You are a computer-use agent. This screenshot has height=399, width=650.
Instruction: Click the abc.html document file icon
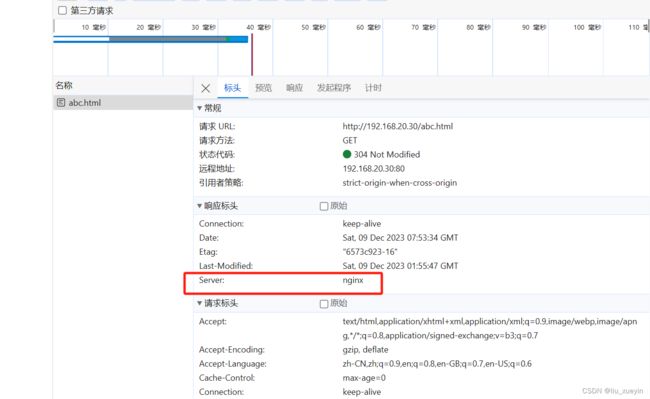click(x=61, y=102)
